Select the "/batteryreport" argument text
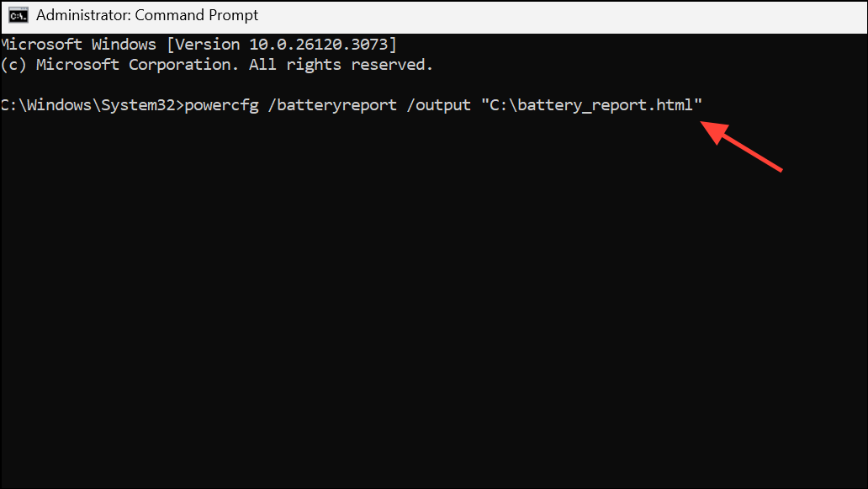 [x=332, y=105]
